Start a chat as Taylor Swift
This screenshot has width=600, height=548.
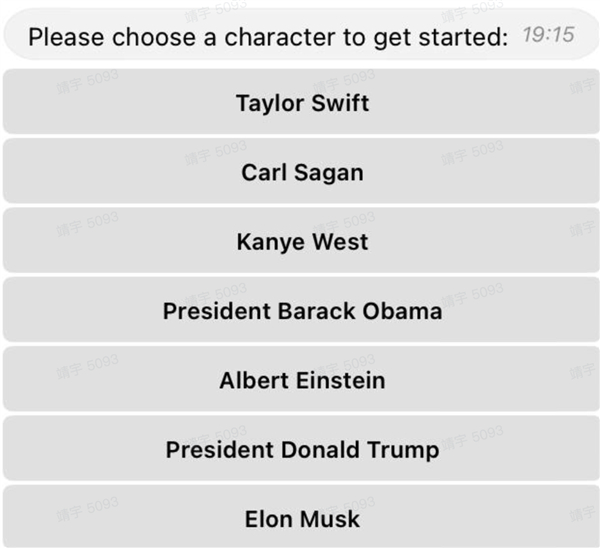coord(302,103)
